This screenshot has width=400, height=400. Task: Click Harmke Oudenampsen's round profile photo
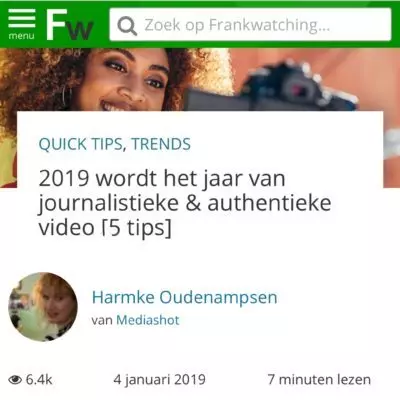[x=43, y=307]
